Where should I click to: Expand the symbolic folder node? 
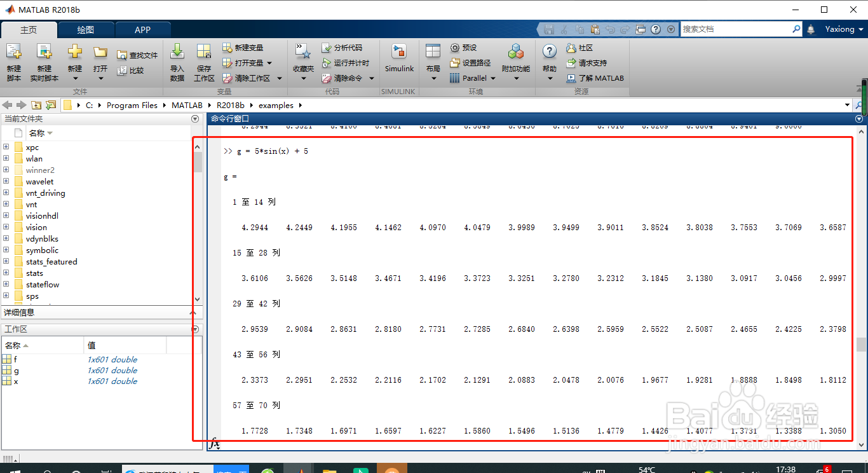(x=6, y=250)
